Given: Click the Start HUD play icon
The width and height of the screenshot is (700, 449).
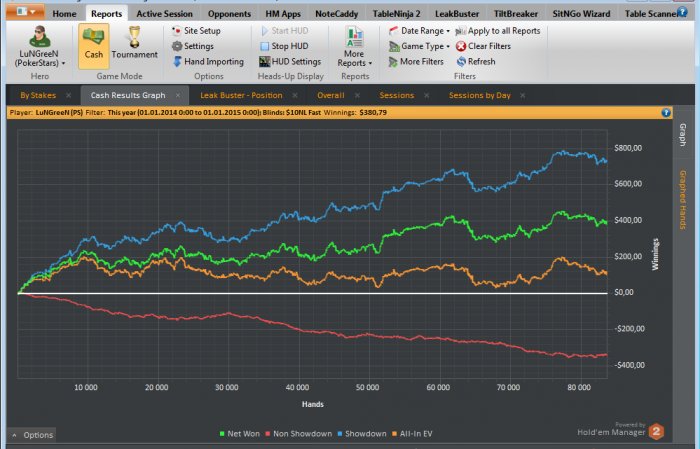Looking at the screenshot, I should pos(265,31).
